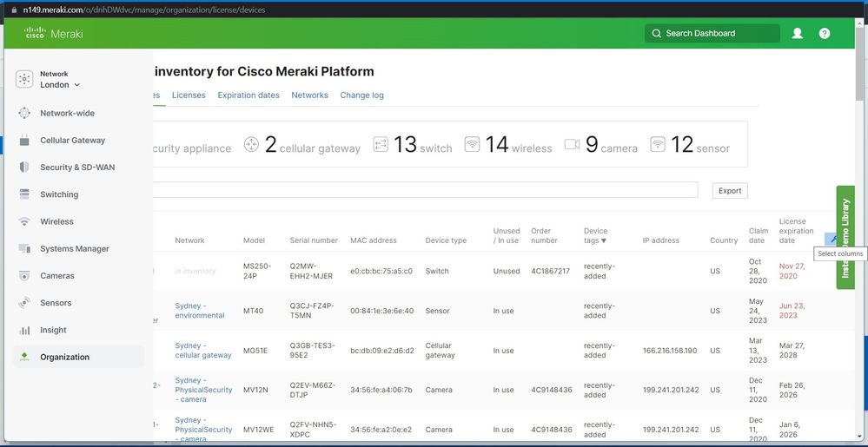The image size is (868, 447).
Task: Click the Network-wide globe icon
Action: [24, 113]
